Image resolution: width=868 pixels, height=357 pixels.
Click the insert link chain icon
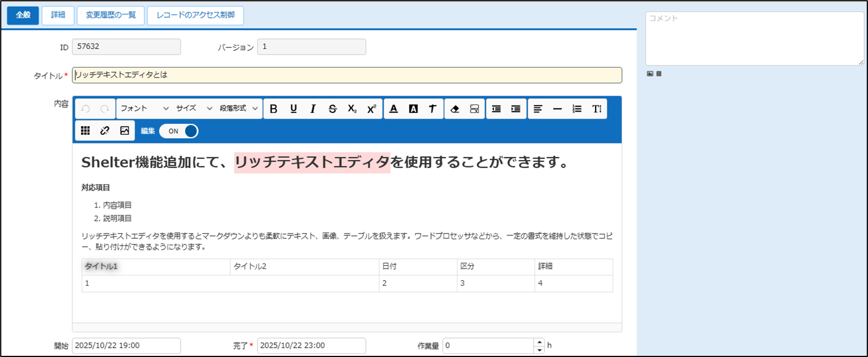tap(105, 131)
